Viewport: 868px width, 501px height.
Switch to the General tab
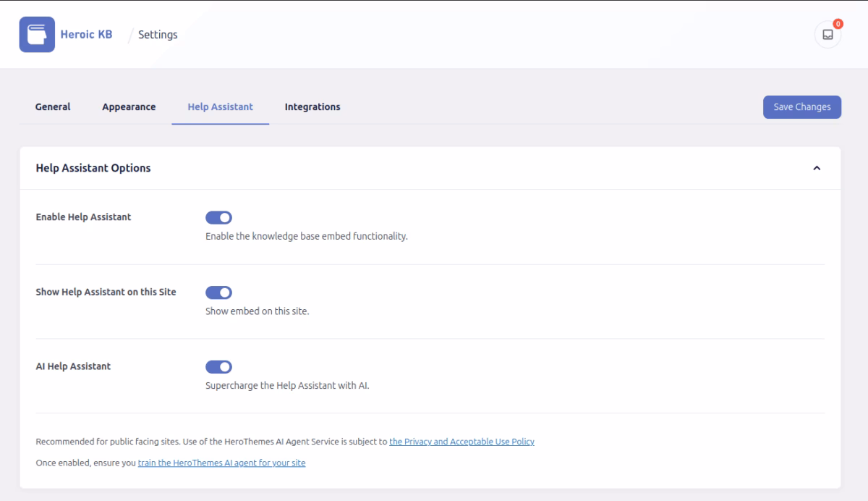point(52,106)
